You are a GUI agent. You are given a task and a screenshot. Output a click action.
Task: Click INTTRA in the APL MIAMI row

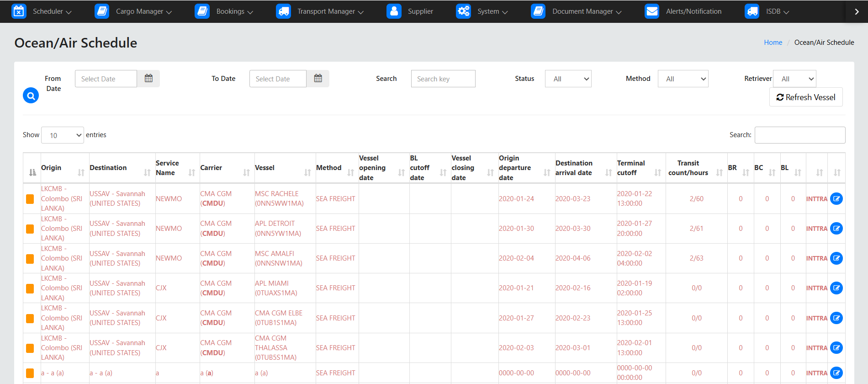point(816,288)
